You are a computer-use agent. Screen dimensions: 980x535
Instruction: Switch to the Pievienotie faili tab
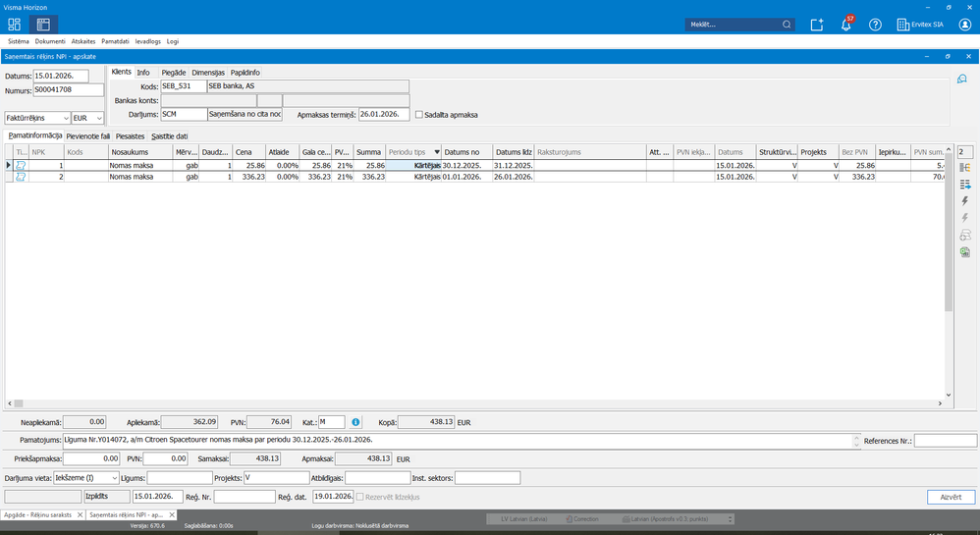87,136
